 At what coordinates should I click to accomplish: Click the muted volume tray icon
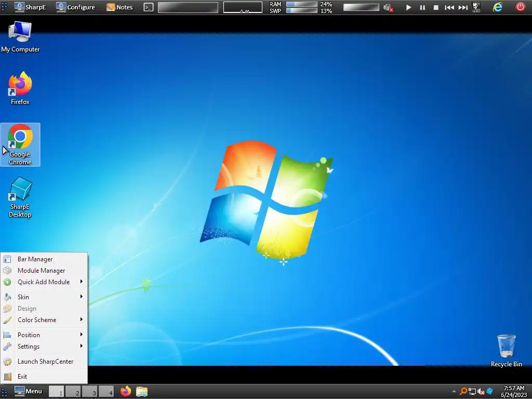click(481, 392)
